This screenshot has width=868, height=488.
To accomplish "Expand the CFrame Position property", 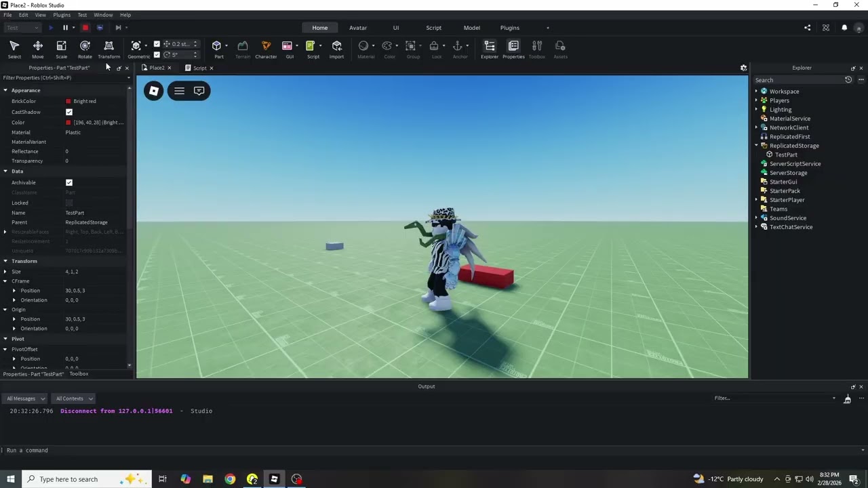I will 14,291.
